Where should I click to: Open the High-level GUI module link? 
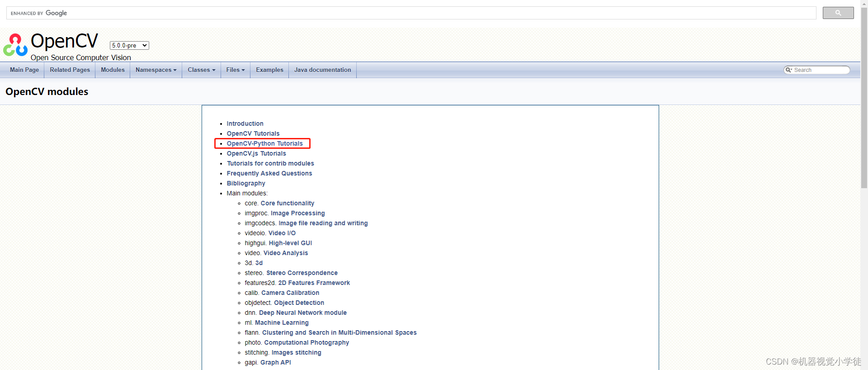tap(291, 243)
